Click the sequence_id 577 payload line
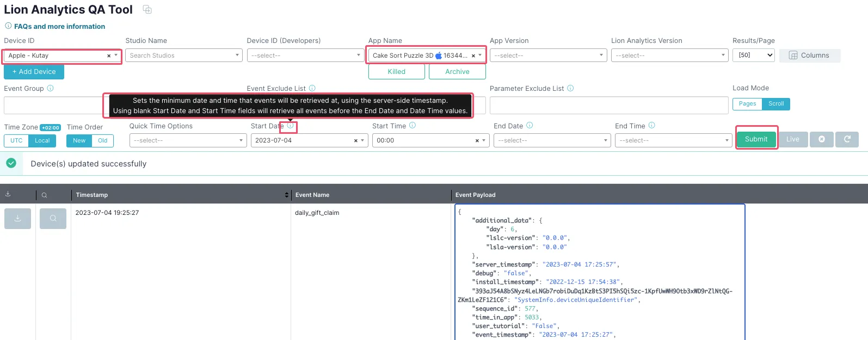The height and width of the screenshot is (340, 868). click(x=506, y=308)
